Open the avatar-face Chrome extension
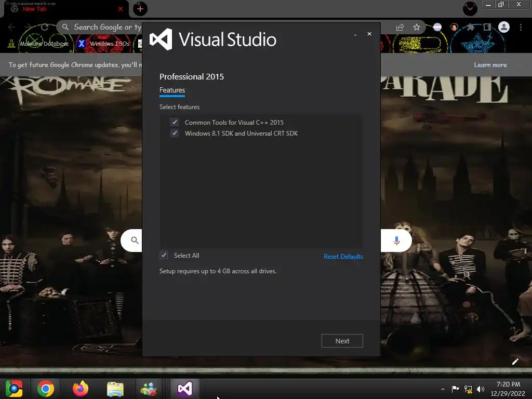532x399 pixels. [454, 27]
